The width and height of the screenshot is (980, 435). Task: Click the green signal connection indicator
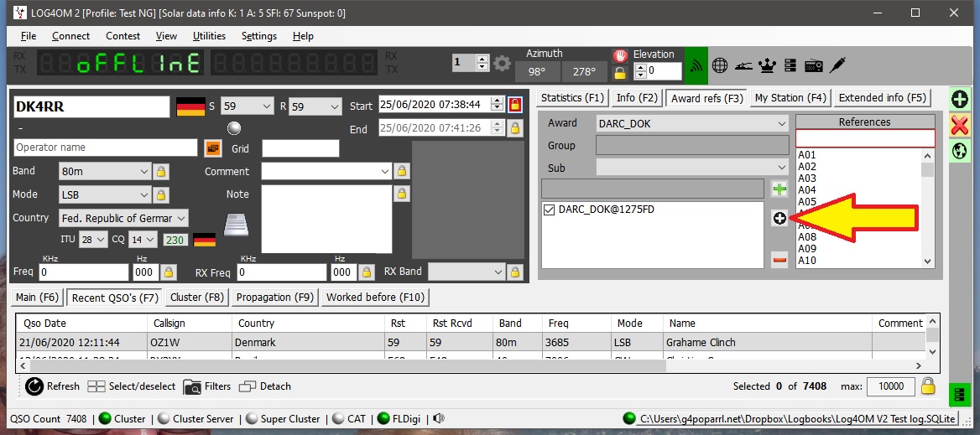(696, 65)
